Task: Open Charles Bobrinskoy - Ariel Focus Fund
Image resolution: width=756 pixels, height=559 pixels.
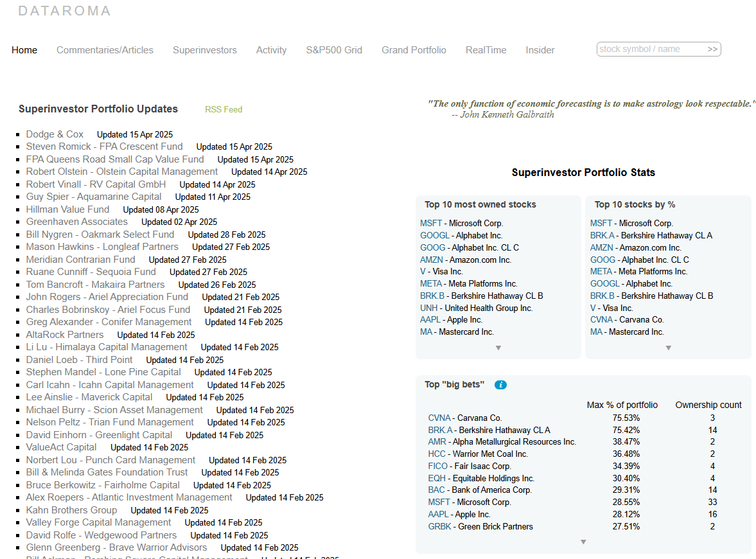Action: pos(108,310)
